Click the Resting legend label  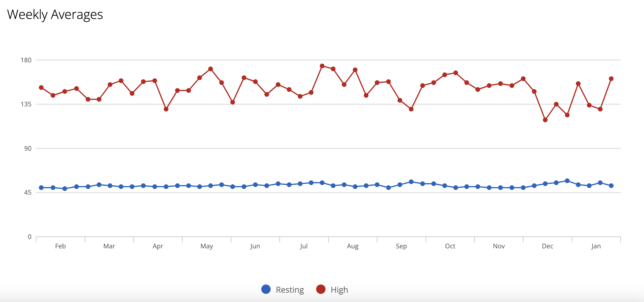coord(290,290)
